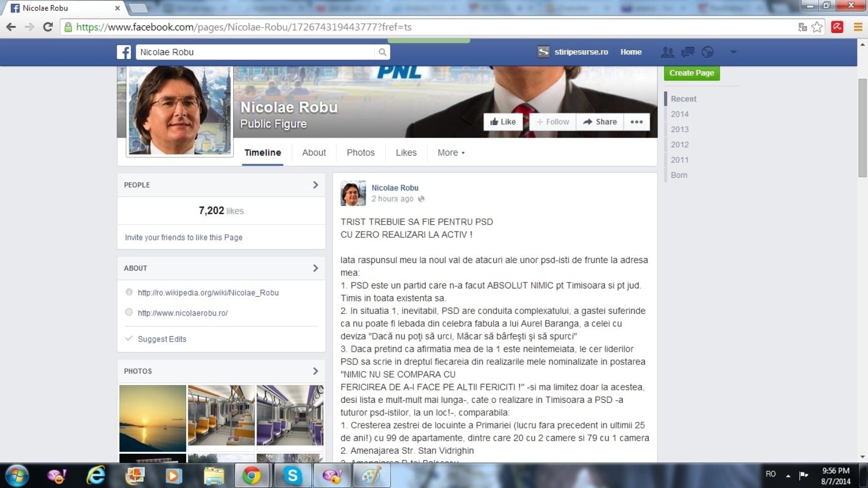The image size is (868, 488).
Task: Bookmark this page with the star icon
Action: coord(817,27)
